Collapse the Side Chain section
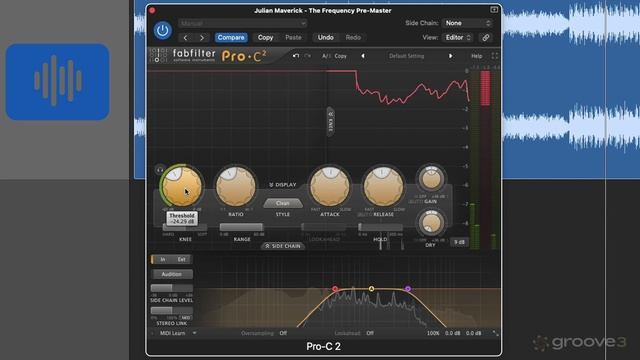Screen dimensions: 640x360 click(x=282, y=246)
